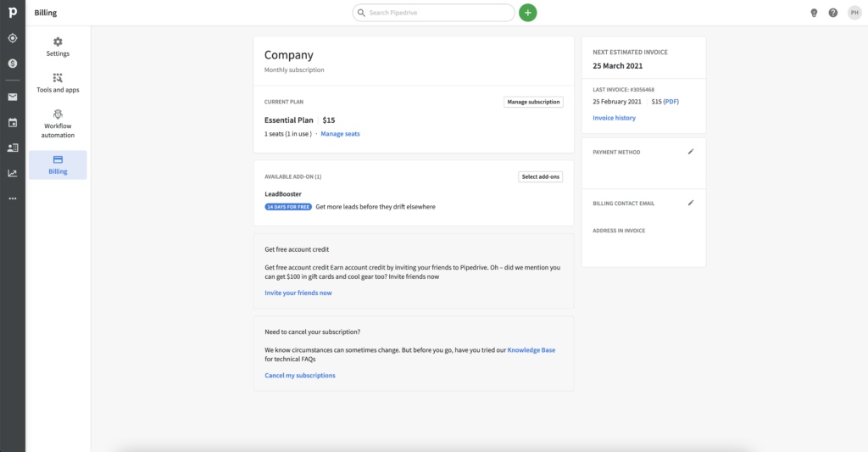Click the green plus quick-add button
This screenshot has height=452, width=868.
tap(527, 13)
